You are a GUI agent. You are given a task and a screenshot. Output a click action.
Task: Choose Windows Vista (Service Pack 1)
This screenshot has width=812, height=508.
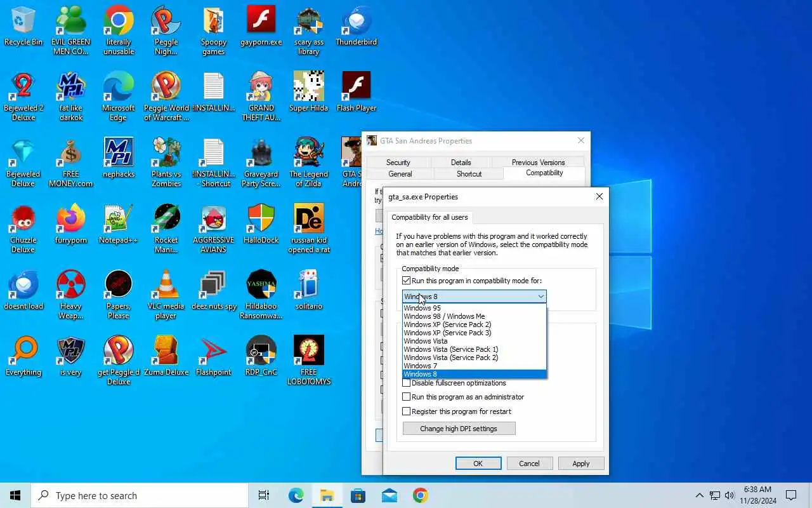pos(474,349)
